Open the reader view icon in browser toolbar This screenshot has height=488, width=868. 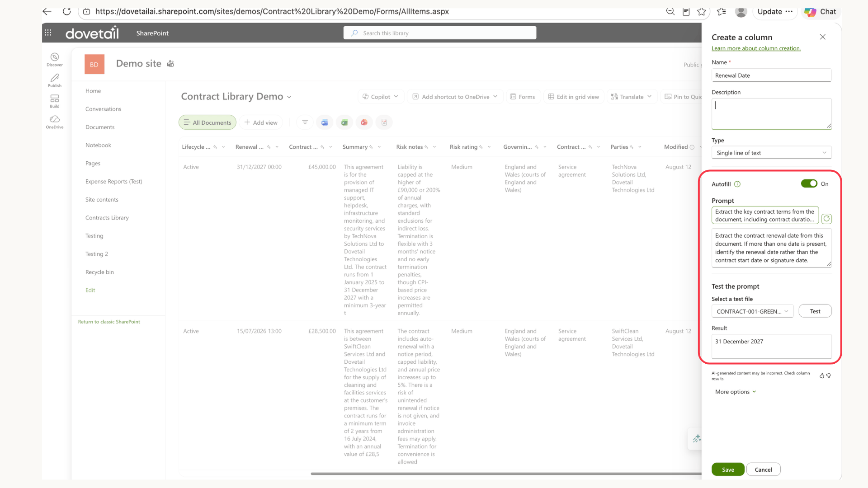point(686,12)
